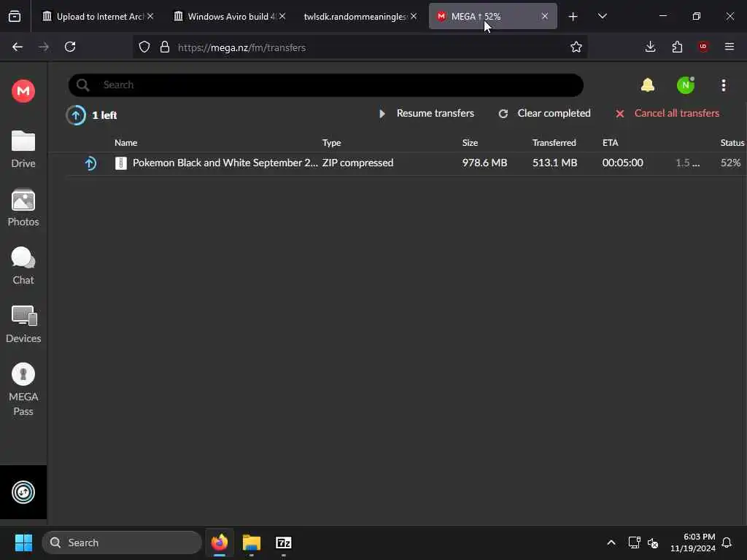Sort transfers by Type column
747x560 pixels.
[x=332, y=142]
